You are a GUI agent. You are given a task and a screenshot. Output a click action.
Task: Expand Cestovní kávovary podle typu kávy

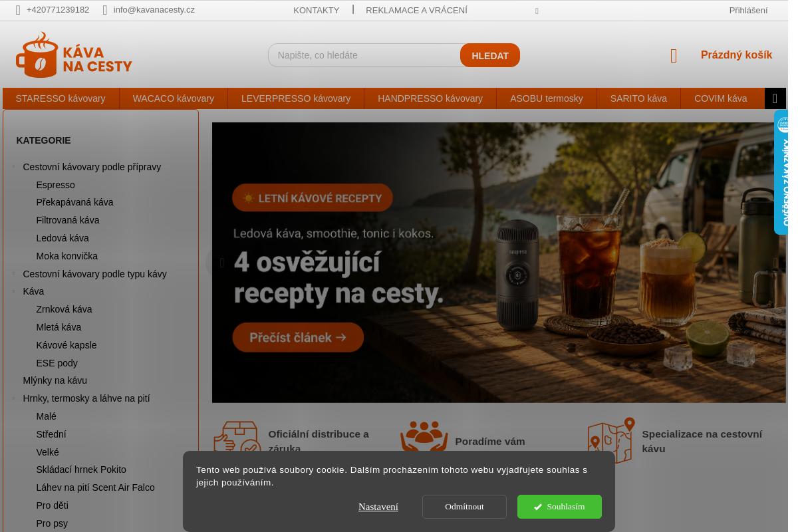coord(14,273)
